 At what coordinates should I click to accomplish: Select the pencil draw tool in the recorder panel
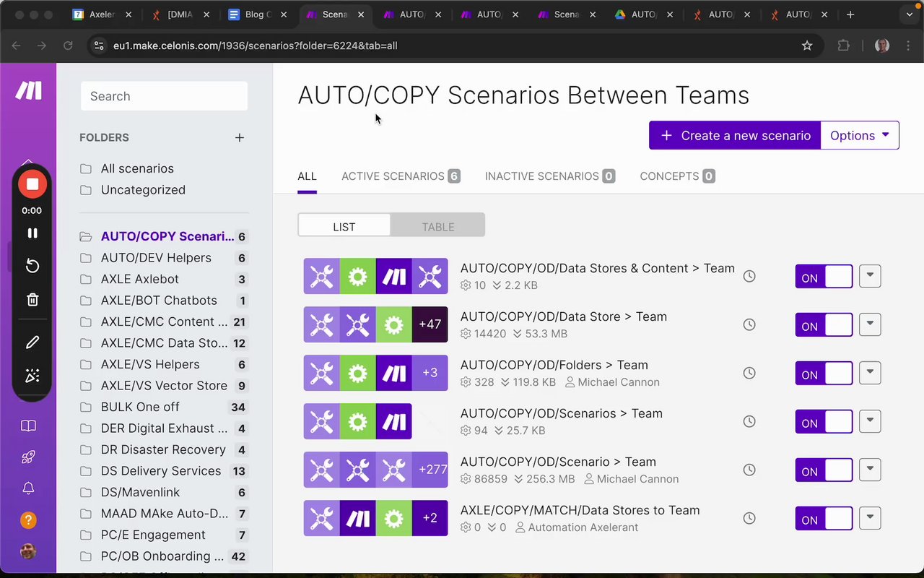[32, 342]
